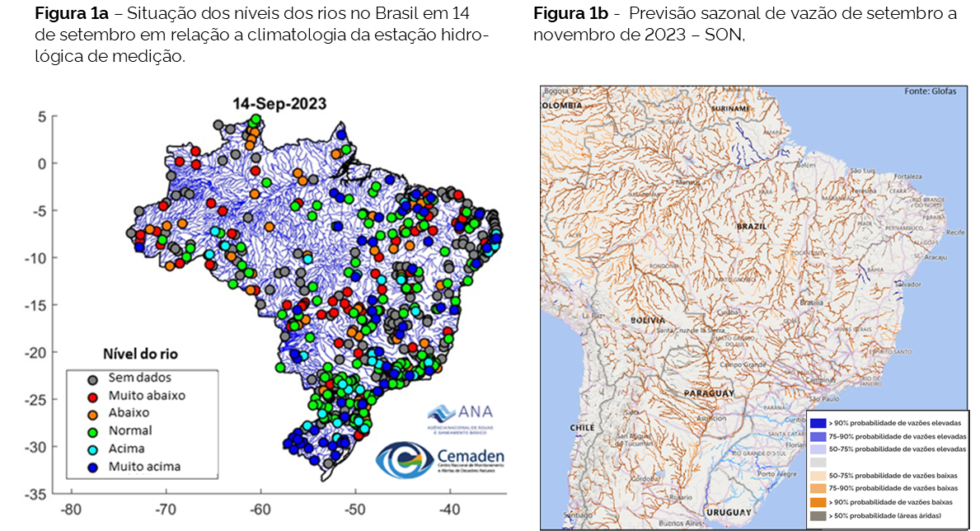
Task: Click the 'Recife' city label
Action: click(955, 233)
